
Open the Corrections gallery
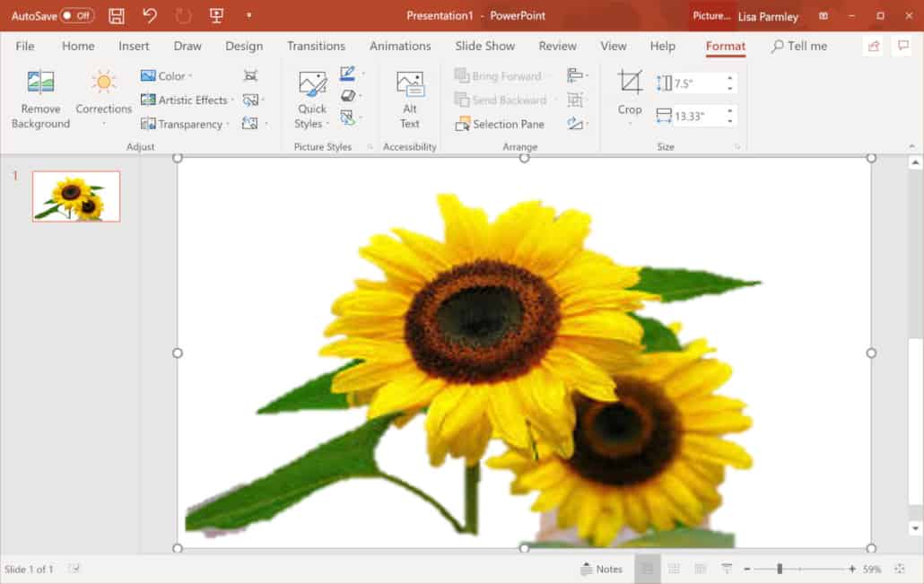pos(103,99)
